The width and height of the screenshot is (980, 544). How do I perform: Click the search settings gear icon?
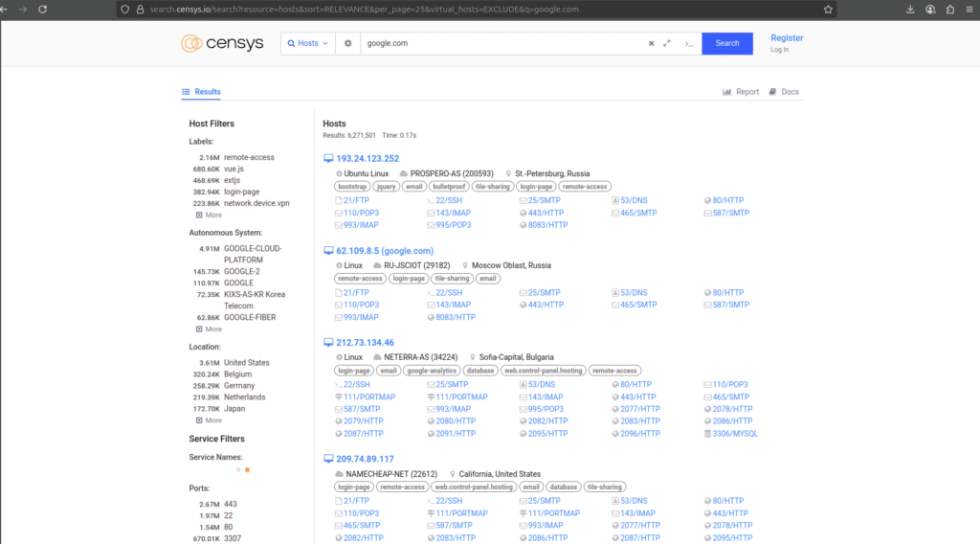click(348, 43)
